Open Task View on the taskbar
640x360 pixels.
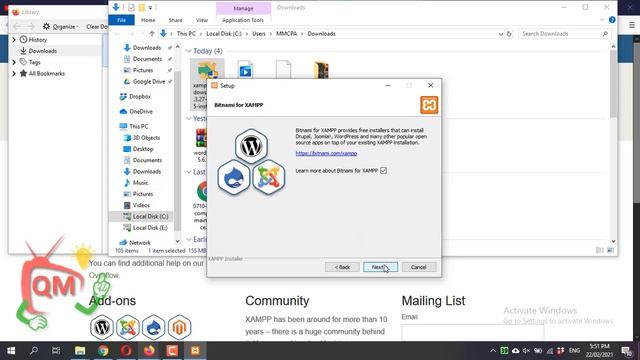click(56, 350)
